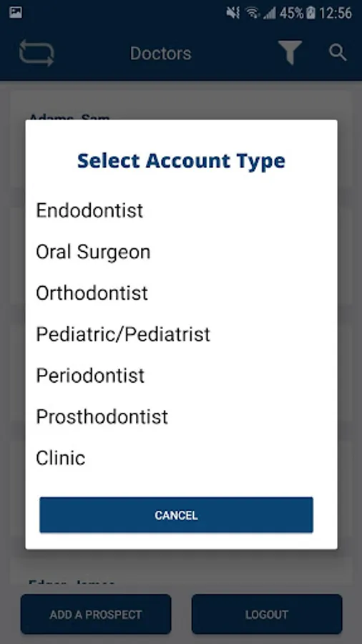Tap the sync arrows icon
Viewport: 362px width, 644px height.
tap(36, 53)
